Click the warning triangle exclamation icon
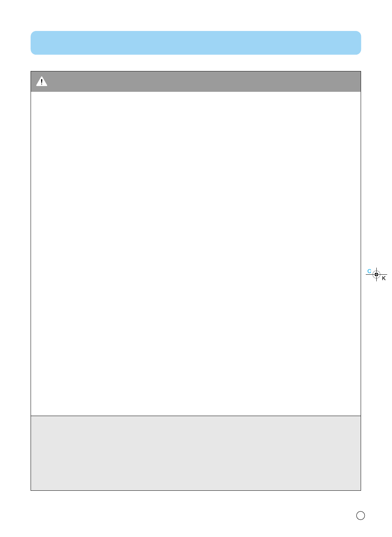392x537 pixels. [42, 81]
